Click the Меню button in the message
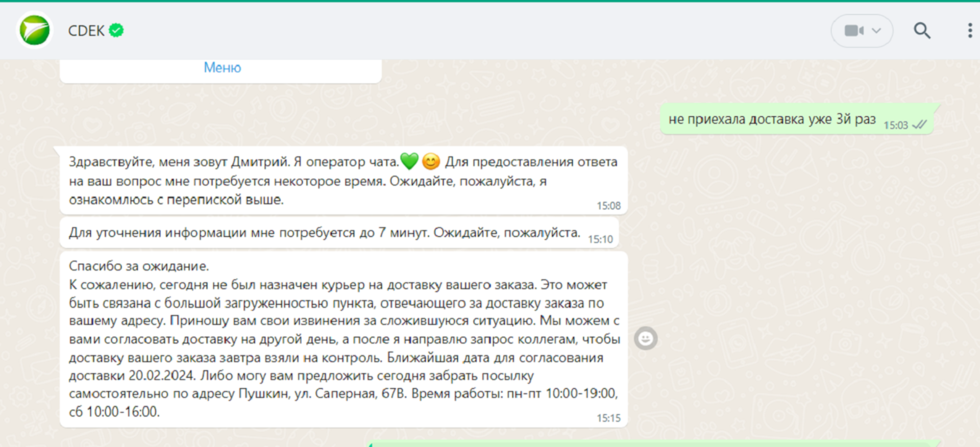The width and height of the screenshot is (980, 447). pos(222,67)
